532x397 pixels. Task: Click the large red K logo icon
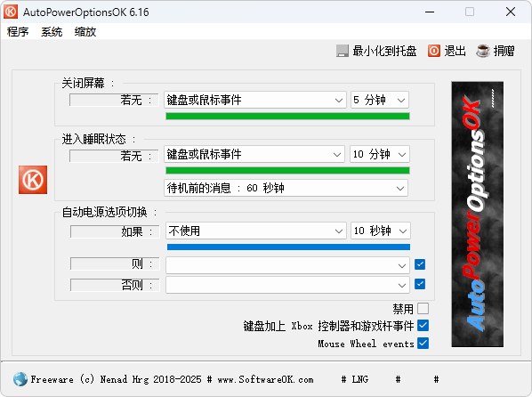pos(33,180)
